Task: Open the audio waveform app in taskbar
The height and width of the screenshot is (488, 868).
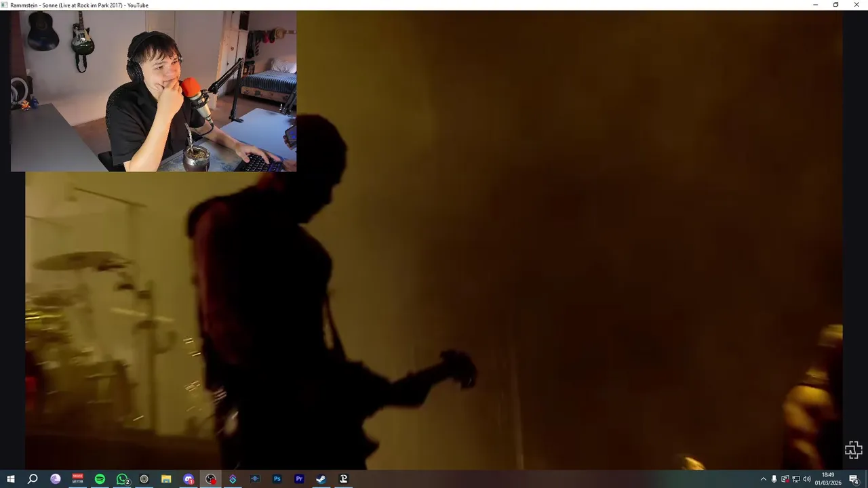Action: [255, 479]
